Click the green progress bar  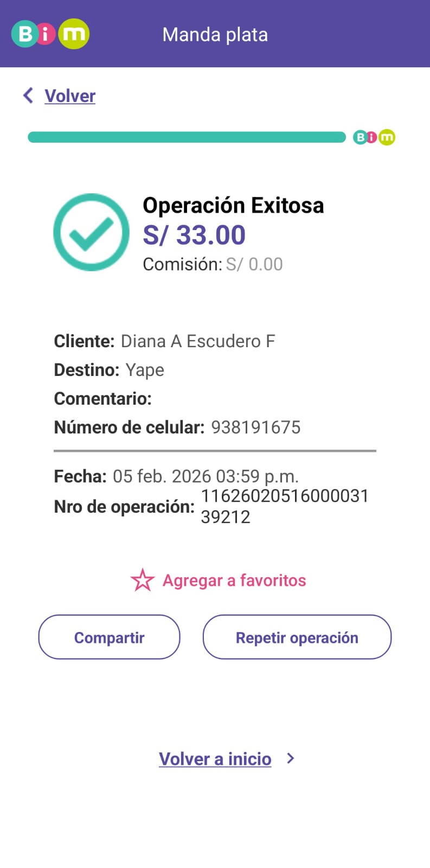point(187,137)
